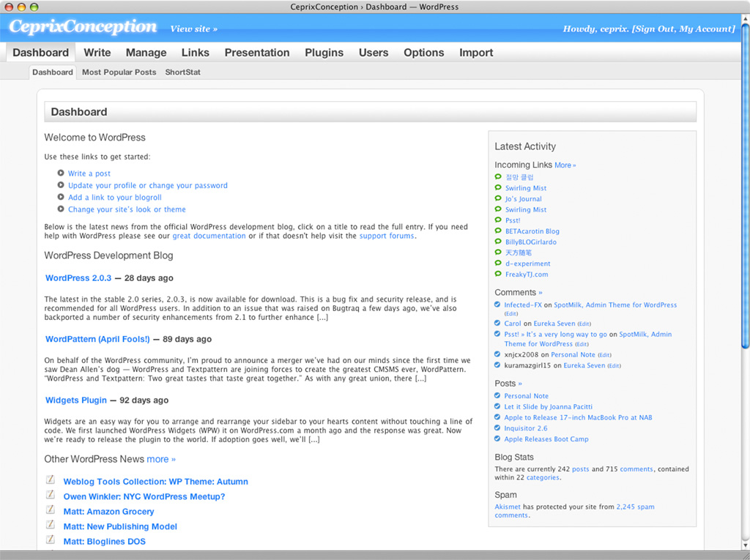Click the green icon beside Jo's Journal
750x560 pixels.
(498, 198)
